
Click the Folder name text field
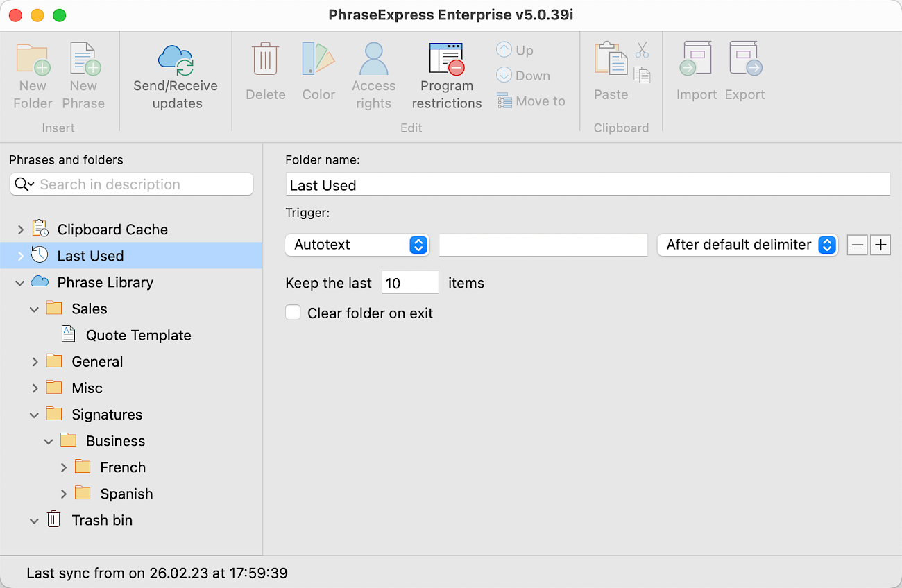pos(588,184)
